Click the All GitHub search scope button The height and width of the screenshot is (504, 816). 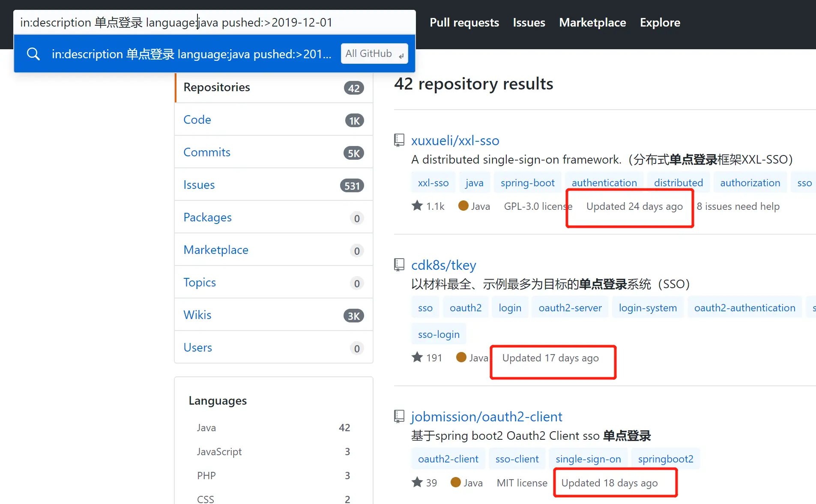coord(374,54)
